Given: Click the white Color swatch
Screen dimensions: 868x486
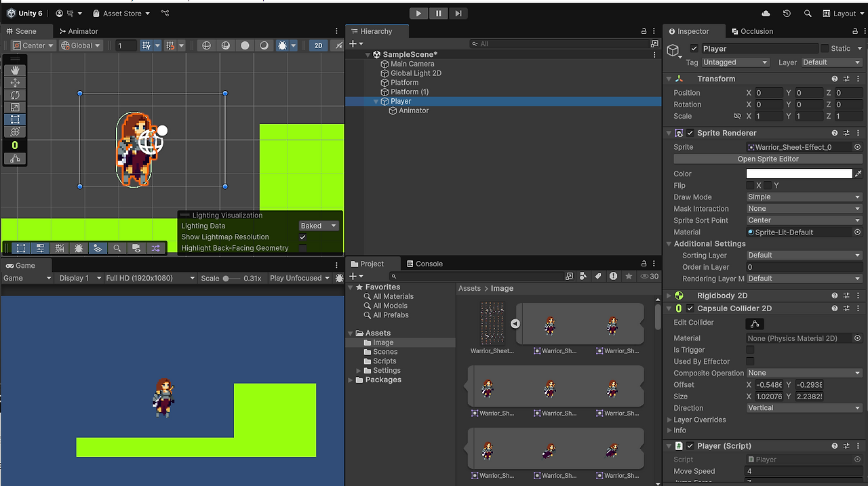Looking at the screenshot, I should (799, 174).
